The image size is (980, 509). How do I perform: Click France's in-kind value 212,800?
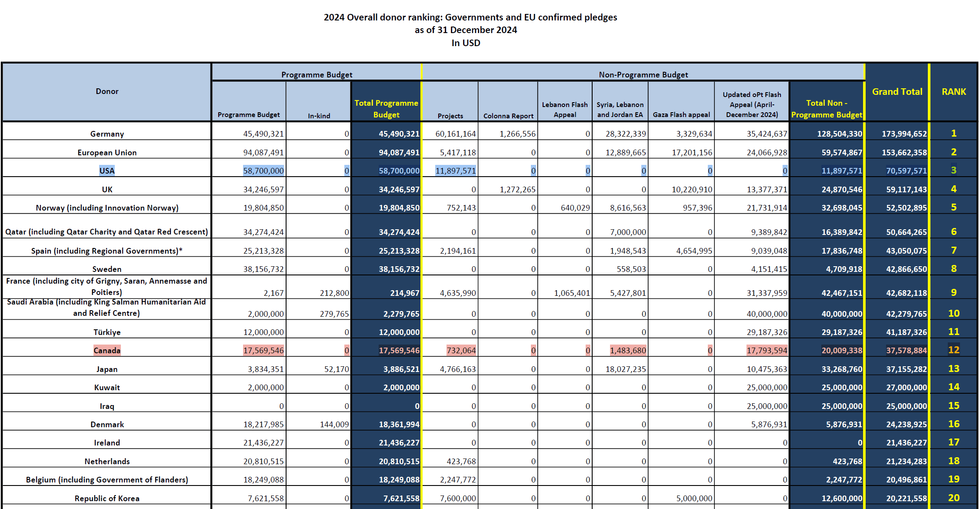(334, 293)
